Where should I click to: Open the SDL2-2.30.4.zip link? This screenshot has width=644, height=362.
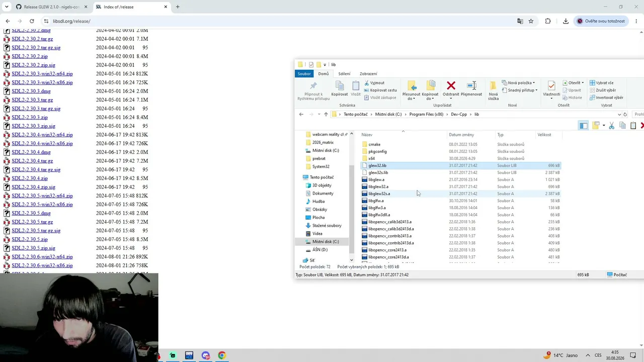click(30, 178)
